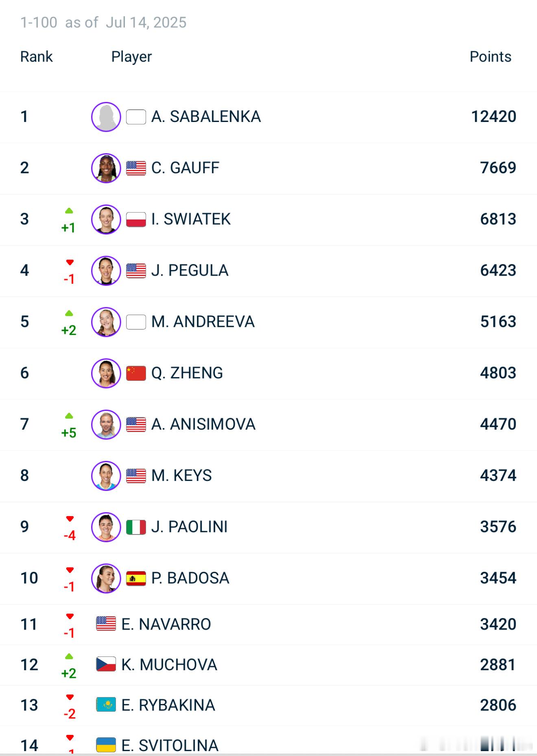Viewport: 537px width, 756px height.
Task: Click the Italy flag beside J. Paolini
Action: [x=136, y=527]
